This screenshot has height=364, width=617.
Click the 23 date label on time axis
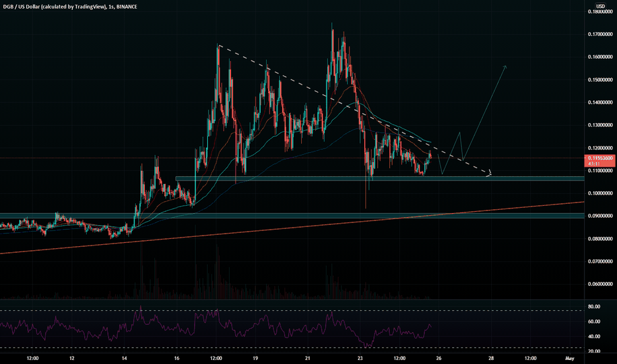coord(360,359)
